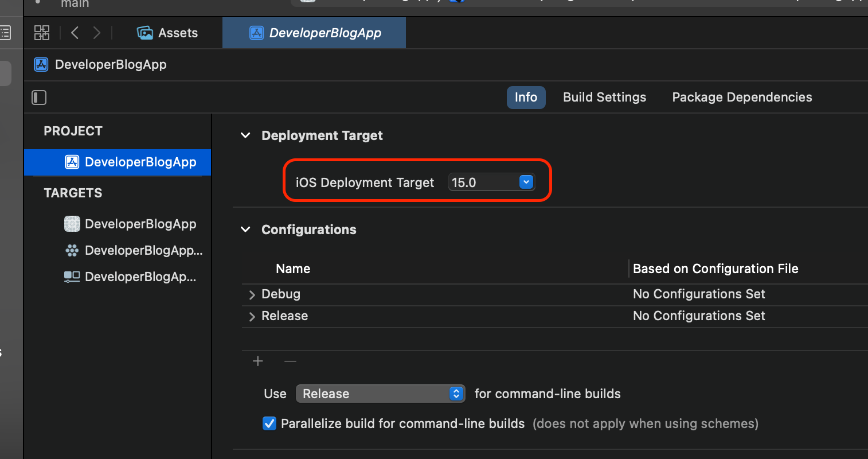Viewport: 868px width, 459px height.
Task: Click the unit test bundle icon
Action: click(72, 250)
